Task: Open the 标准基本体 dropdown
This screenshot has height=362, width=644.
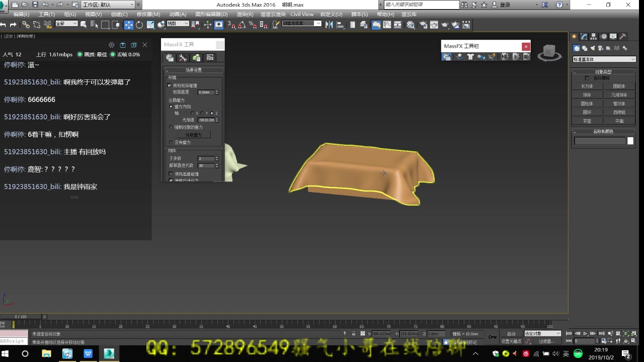Action: coord(603,59)
